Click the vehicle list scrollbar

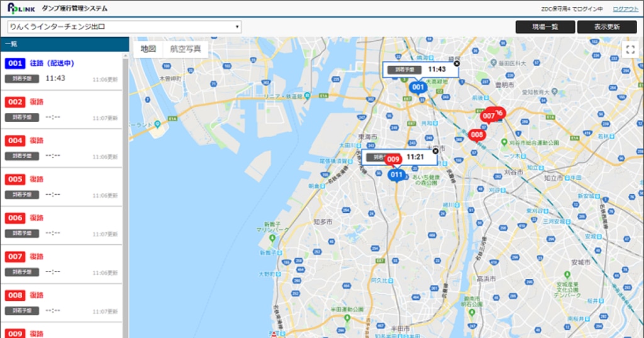[126, 195]
